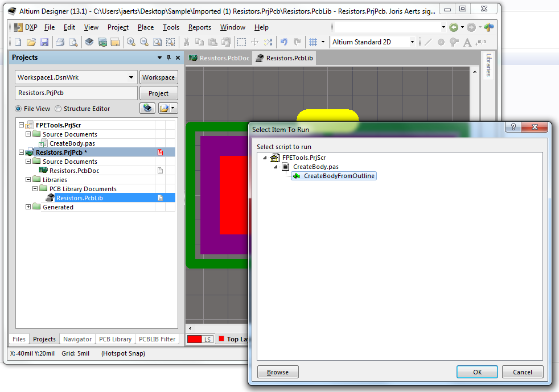Click the Place Via tool icon

pyautogui.click(x=454, y=42)
